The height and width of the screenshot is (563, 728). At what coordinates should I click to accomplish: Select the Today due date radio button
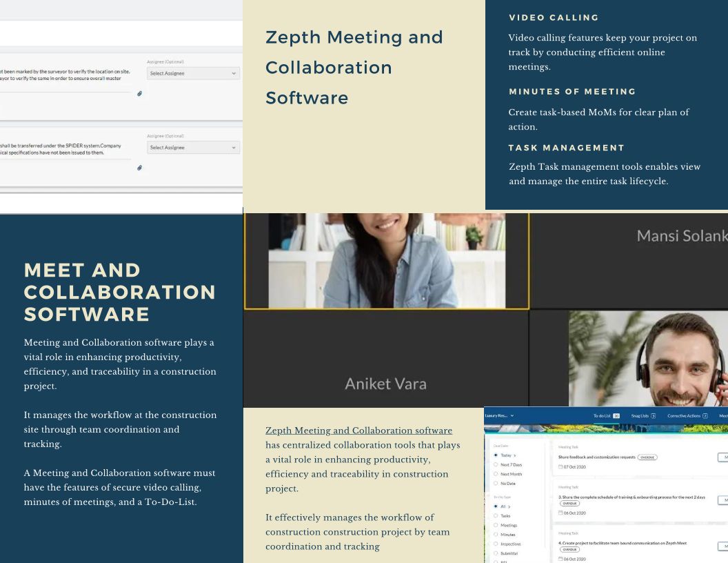click(496, 455)
